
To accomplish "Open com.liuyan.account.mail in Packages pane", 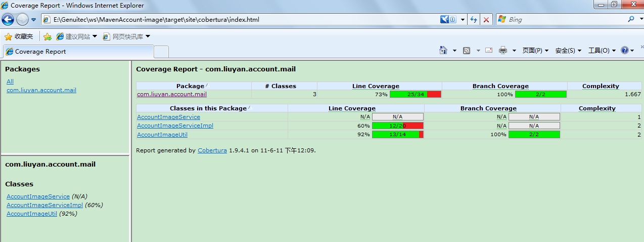I will [41, 90].
